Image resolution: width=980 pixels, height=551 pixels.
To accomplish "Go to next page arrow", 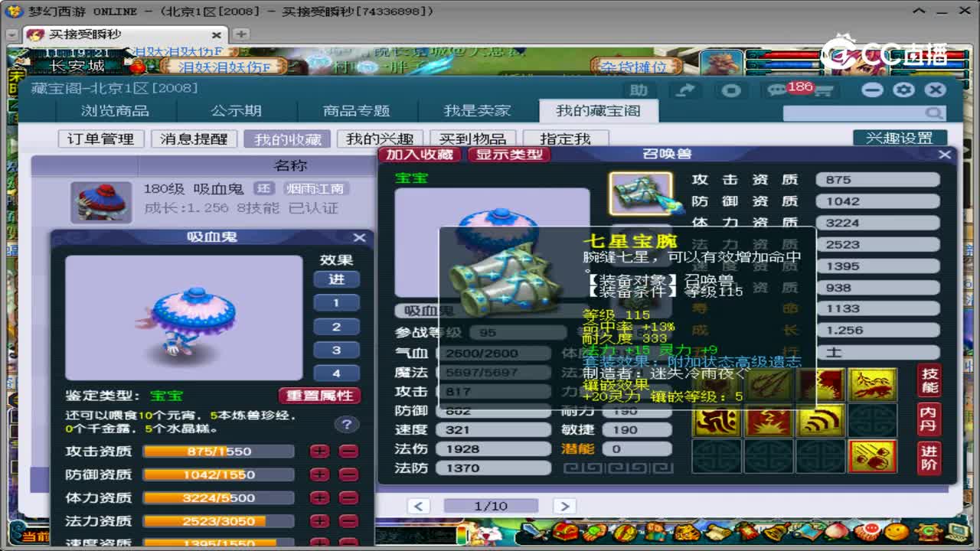I will [x=563, y=506].
